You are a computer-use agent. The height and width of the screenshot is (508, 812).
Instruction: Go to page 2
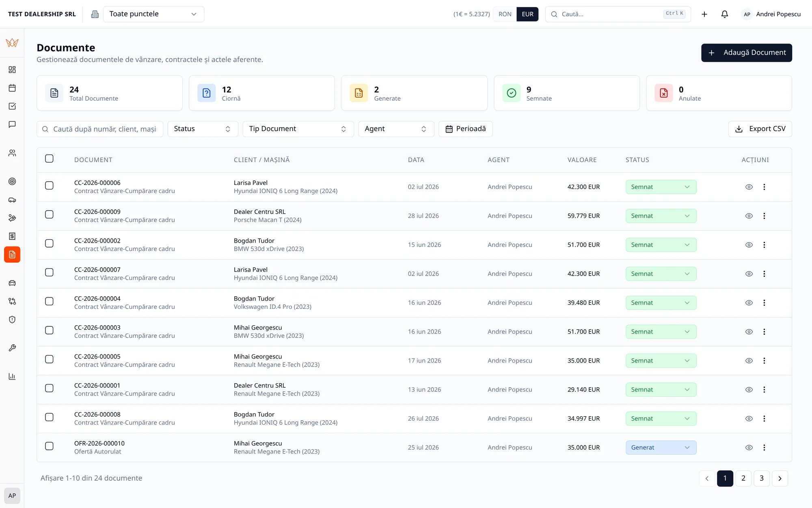click(743, 478)
